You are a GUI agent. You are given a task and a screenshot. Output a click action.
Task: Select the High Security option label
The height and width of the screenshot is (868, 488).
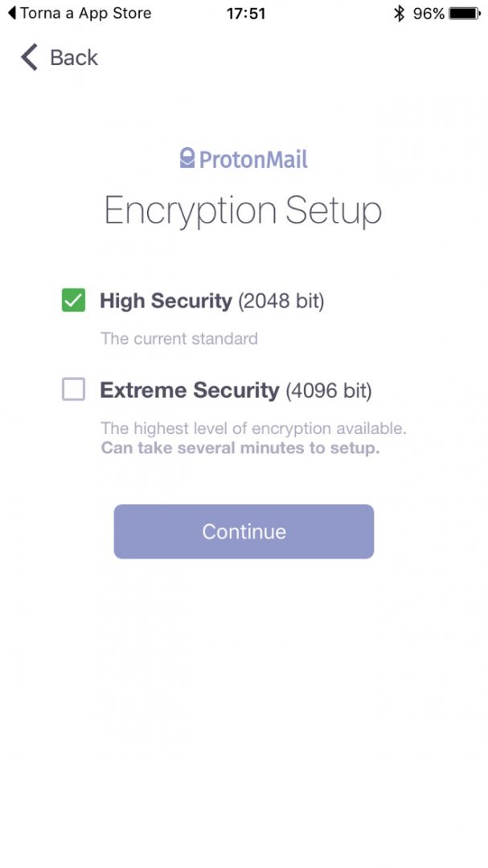166,301
